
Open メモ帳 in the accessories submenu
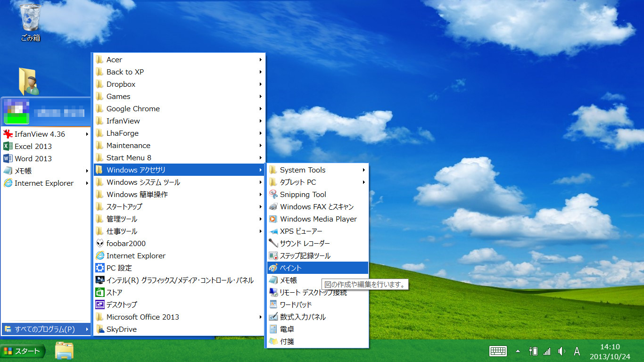[x=317, y=280]
